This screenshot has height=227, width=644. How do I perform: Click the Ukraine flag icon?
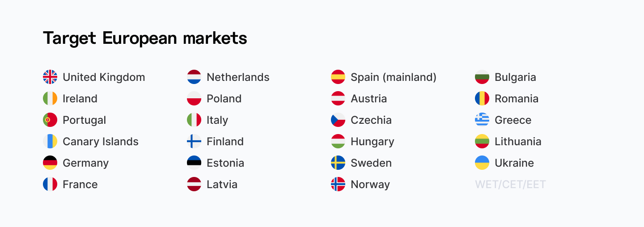click(x=482, y=163)
